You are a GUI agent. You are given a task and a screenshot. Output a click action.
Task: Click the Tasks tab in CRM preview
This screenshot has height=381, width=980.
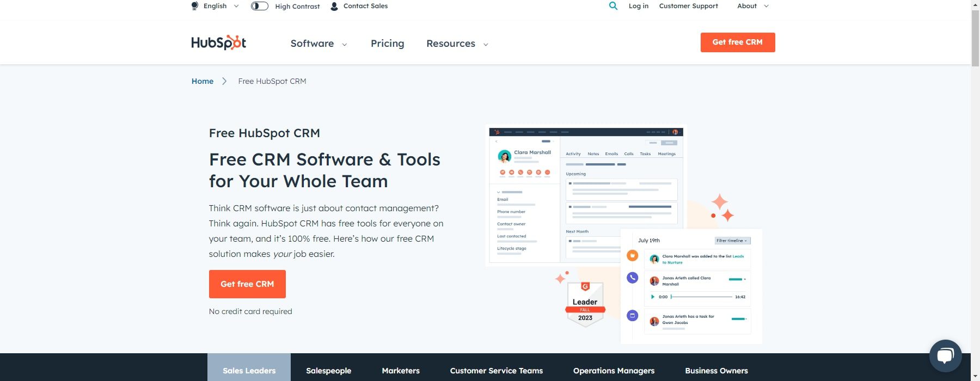[645, 154]
